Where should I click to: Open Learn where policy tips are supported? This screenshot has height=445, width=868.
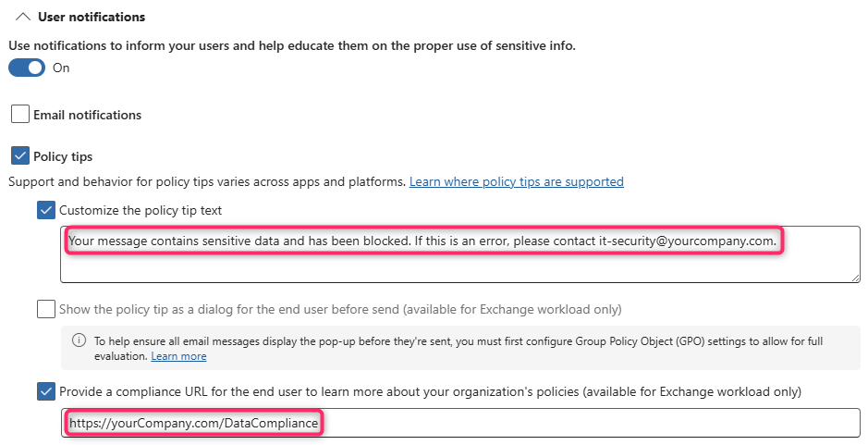(516, 181)
